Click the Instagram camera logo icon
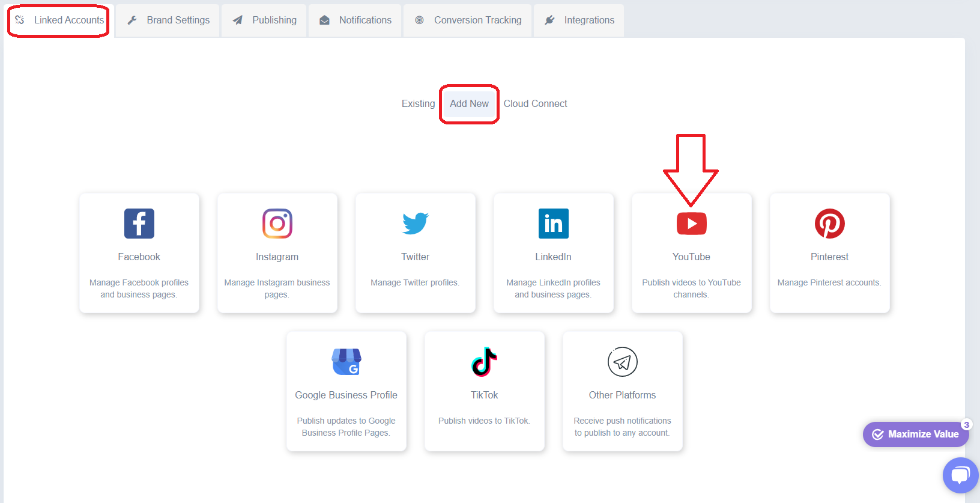Screen dimensions: 980x503 pos(277,224)
